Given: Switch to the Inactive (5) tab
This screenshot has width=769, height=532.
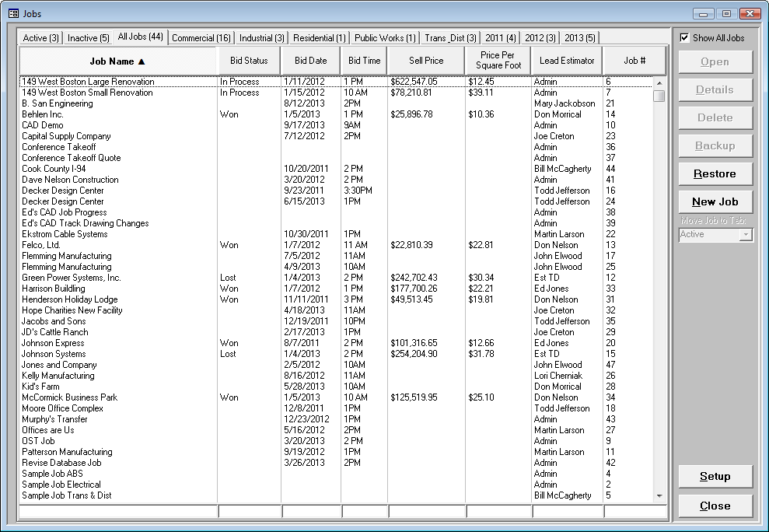Looking at the screenshot, I should [89, 38].
